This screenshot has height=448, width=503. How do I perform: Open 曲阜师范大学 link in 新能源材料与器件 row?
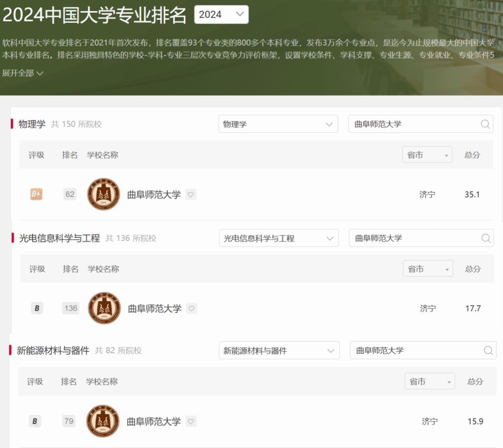[153, 421]
